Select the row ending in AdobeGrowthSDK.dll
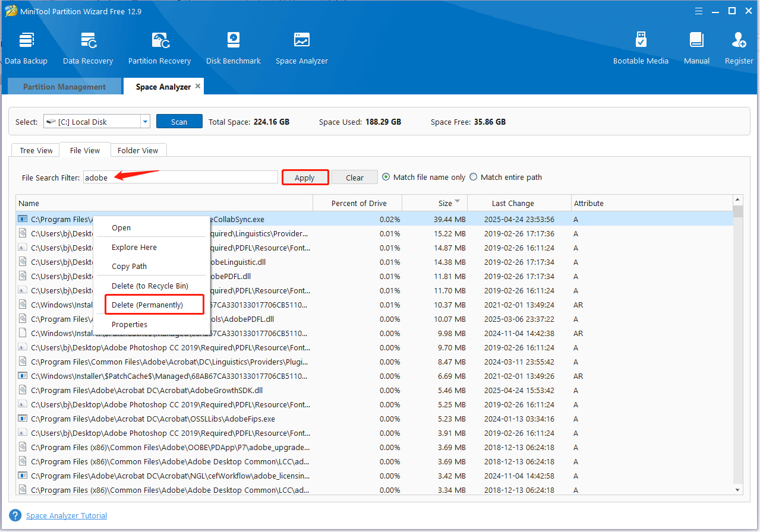Viewport: 760px width, 532px height. tap(374, 390)
